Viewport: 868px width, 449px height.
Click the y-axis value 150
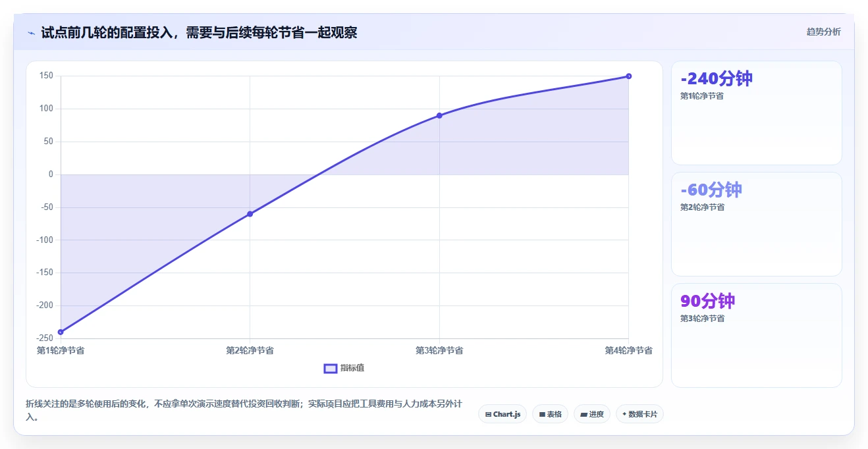[46, 76]
